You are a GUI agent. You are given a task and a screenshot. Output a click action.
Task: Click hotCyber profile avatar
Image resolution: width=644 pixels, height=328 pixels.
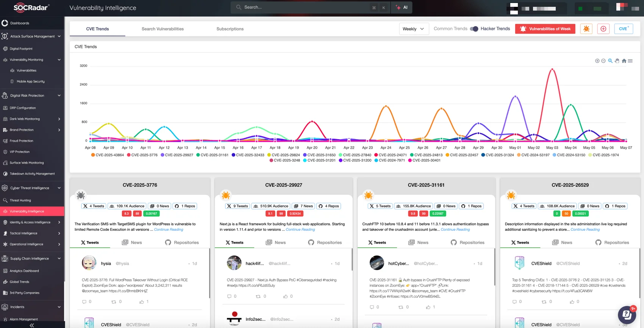point(377,263)
